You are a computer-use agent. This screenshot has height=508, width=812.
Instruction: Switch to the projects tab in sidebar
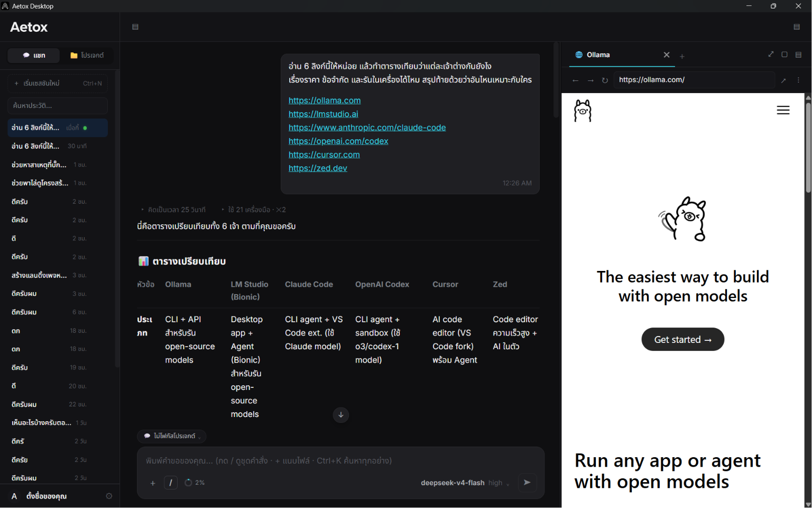point(87,55)
